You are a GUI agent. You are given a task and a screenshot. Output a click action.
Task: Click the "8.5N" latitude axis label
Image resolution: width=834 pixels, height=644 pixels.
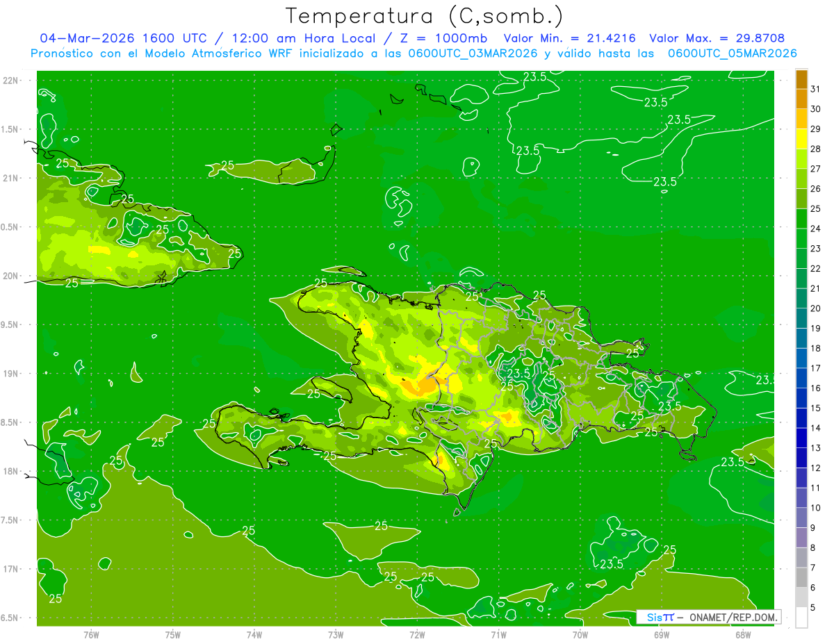(x=10, y=422)
